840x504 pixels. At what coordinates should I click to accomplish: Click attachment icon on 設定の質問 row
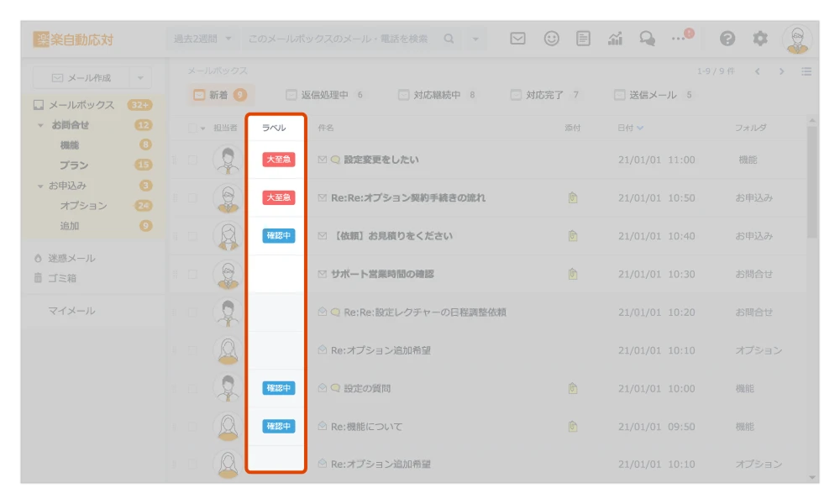point(573,388)
